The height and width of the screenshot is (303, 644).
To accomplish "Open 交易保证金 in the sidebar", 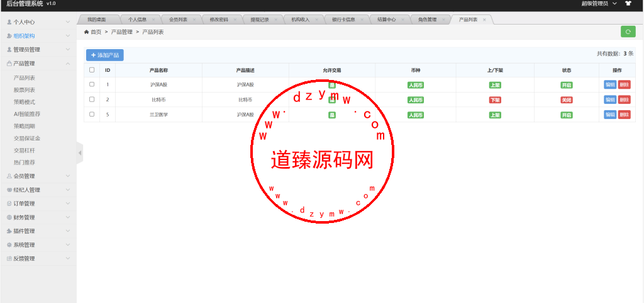I will pyautogui.click(x=27, y=139).
